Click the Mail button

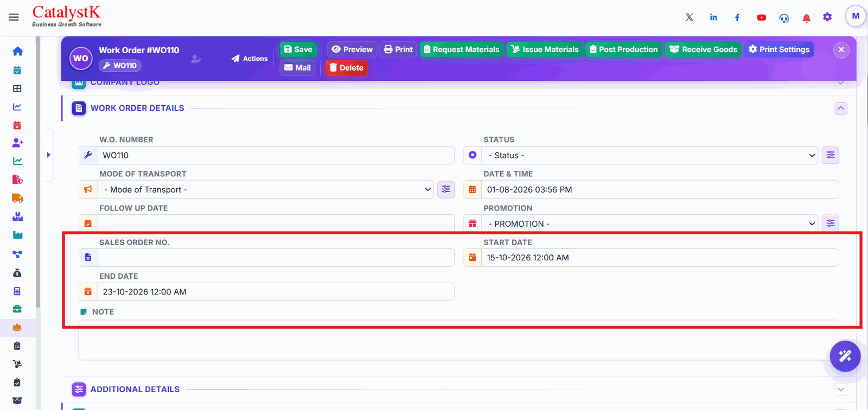pos(298,68)
